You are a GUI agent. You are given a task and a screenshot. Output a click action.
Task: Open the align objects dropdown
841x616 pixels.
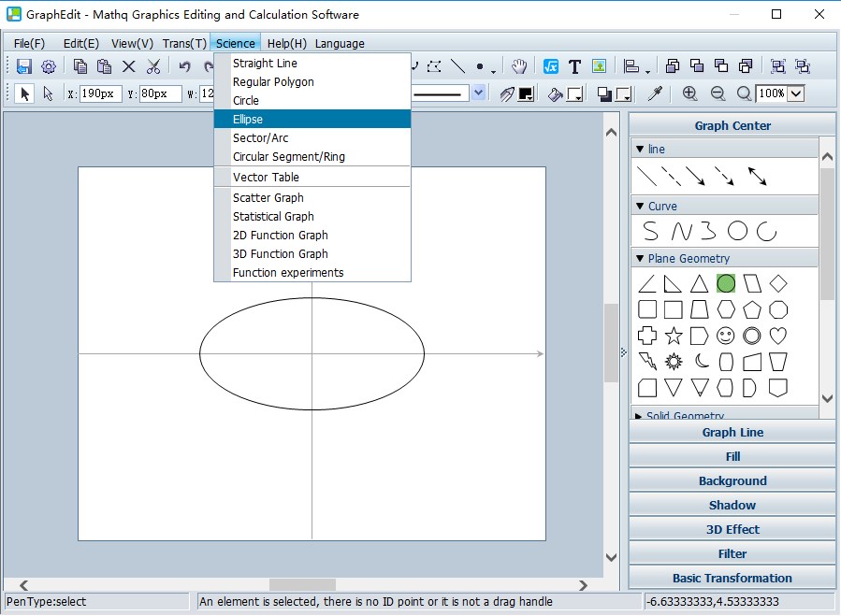point(647,71)
